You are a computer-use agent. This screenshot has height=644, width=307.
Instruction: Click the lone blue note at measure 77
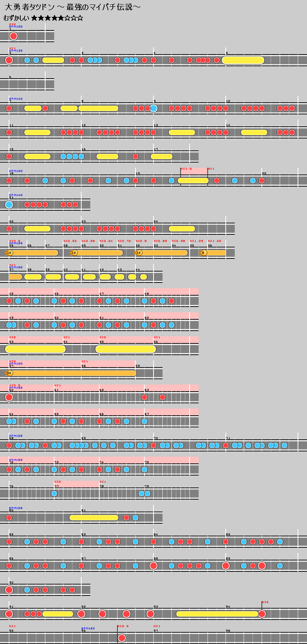[54, 494]
